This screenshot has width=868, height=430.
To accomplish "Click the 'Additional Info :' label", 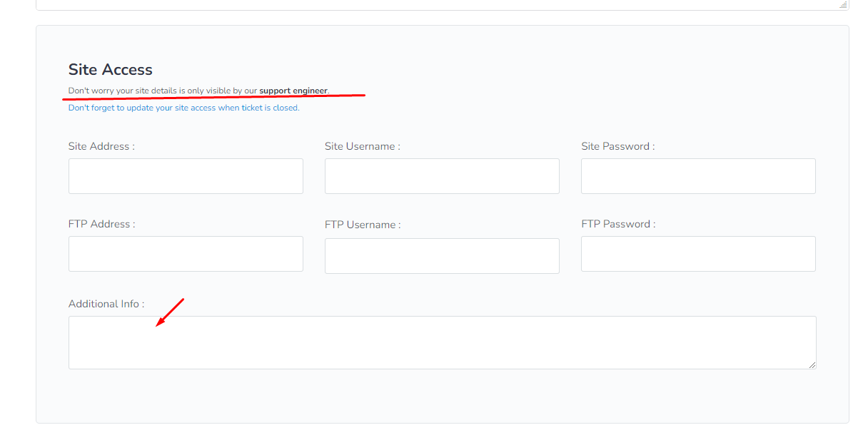I will click(106, 304).
